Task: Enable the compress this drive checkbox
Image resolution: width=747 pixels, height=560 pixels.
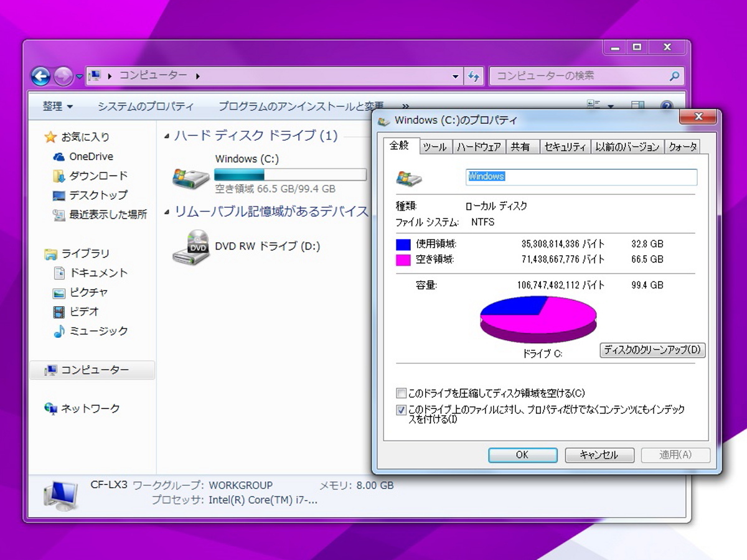Action: (x=402, y=393)
